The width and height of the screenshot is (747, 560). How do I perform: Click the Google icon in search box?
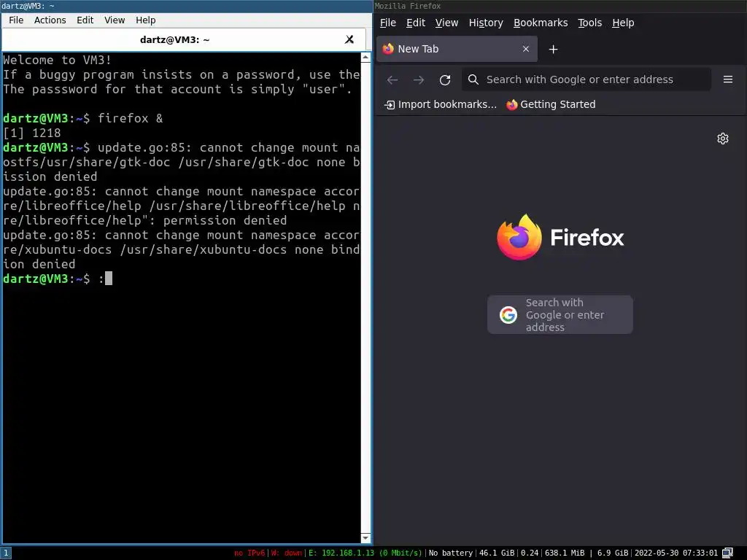click(508, 315)
